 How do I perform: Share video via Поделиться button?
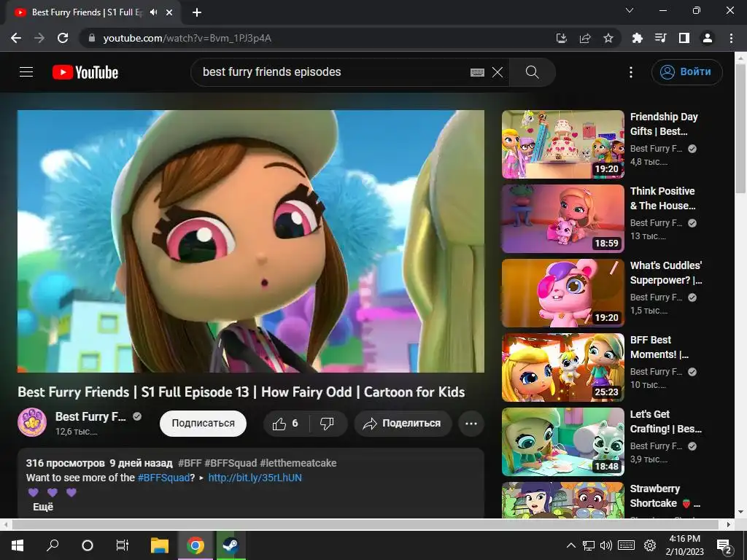[403, 424]
